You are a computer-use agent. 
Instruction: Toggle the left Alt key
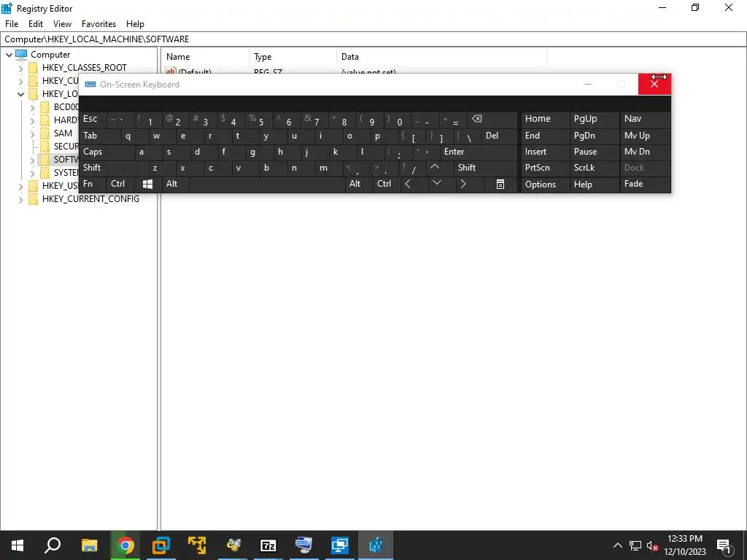click(x=177, y=184)
